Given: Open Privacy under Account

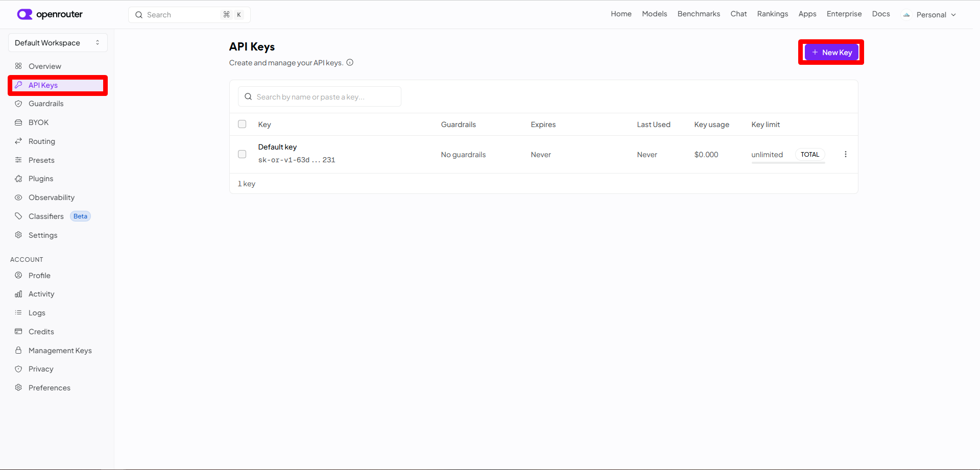Looking at the screenshot, I should 58,369.
